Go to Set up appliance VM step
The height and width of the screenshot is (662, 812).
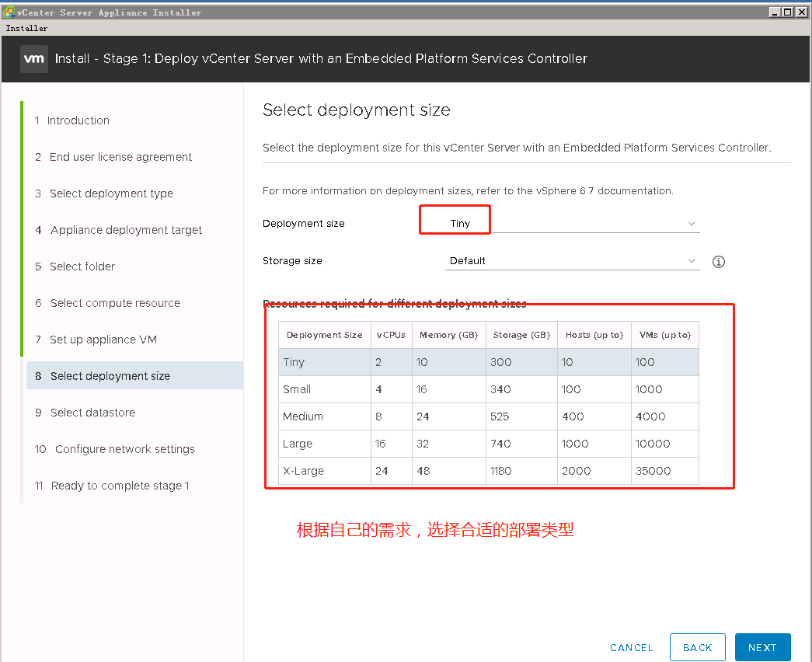(96, 340)
